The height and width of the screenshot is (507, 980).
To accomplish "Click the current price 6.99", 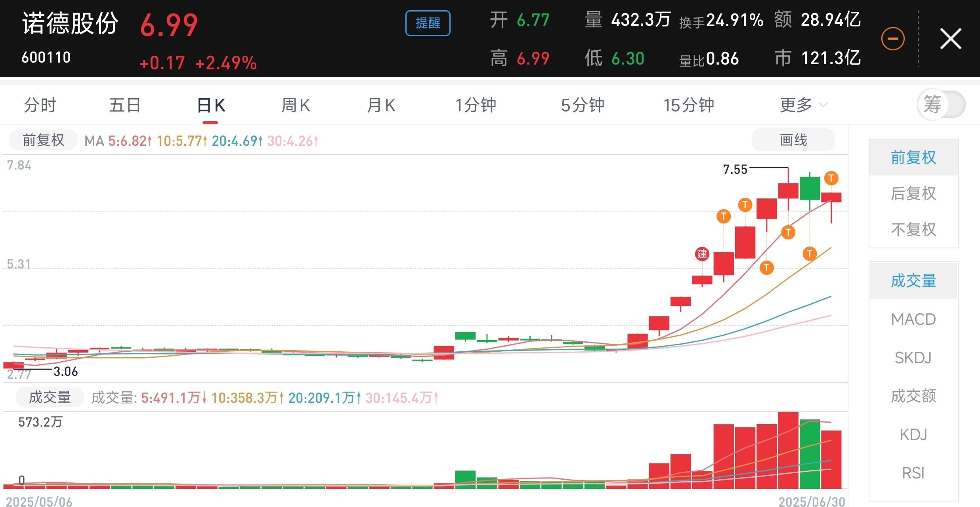I will click(x=169, y=25).
